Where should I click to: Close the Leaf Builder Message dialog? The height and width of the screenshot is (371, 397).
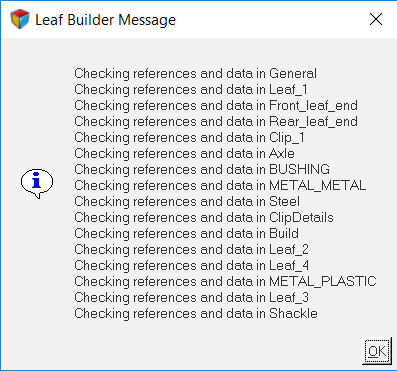click(x=376, y=19)
